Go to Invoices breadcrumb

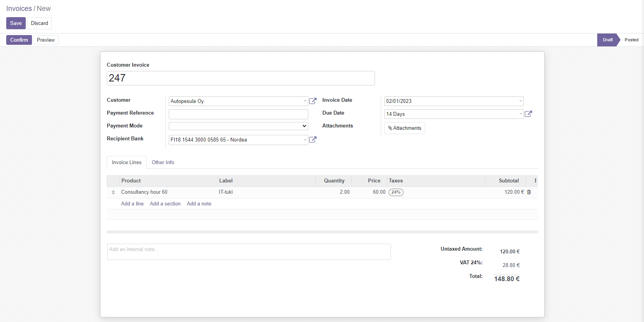point(19,9)
